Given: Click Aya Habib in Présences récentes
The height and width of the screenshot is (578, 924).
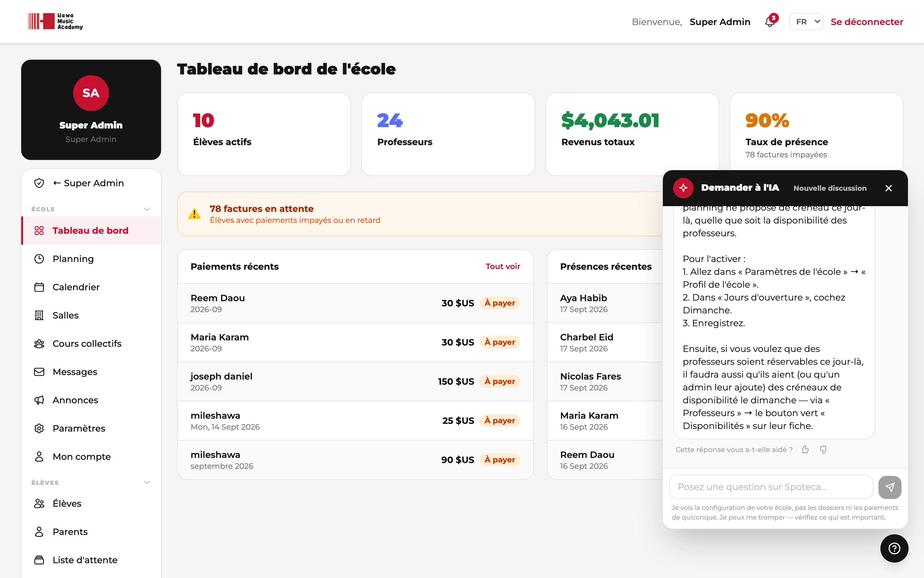Looking at the screenshot, I should coord(583,298).
